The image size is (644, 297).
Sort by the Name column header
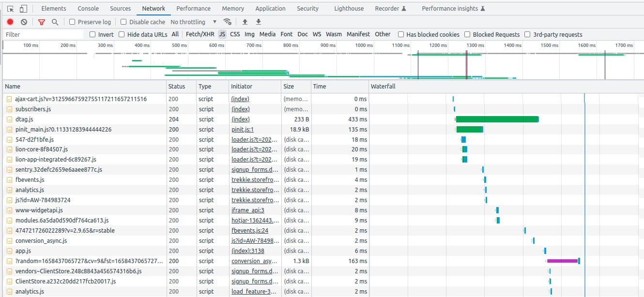point(84,86)
